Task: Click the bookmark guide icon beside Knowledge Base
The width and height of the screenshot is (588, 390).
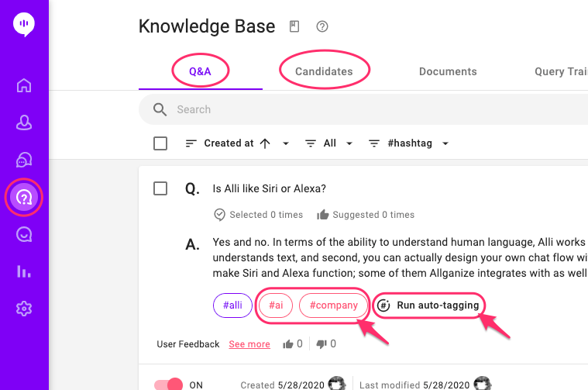Action: click(294, 26)
